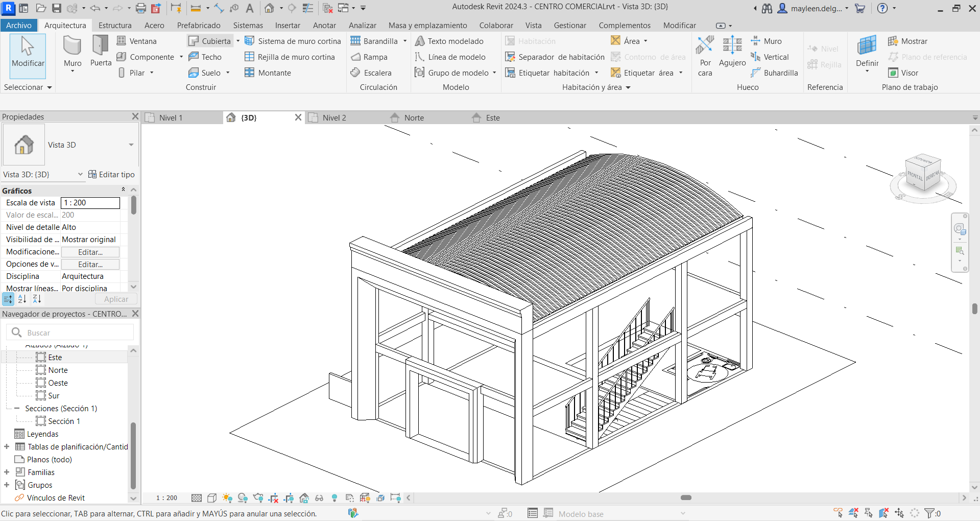Edit the Escala de vista value 1:200
Screen dimensions: 980x521
pyautogui.click(x=90, y=202)
